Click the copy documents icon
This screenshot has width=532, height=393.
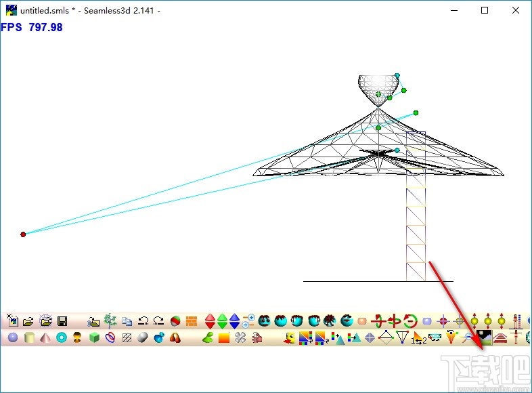coord(127,321)
